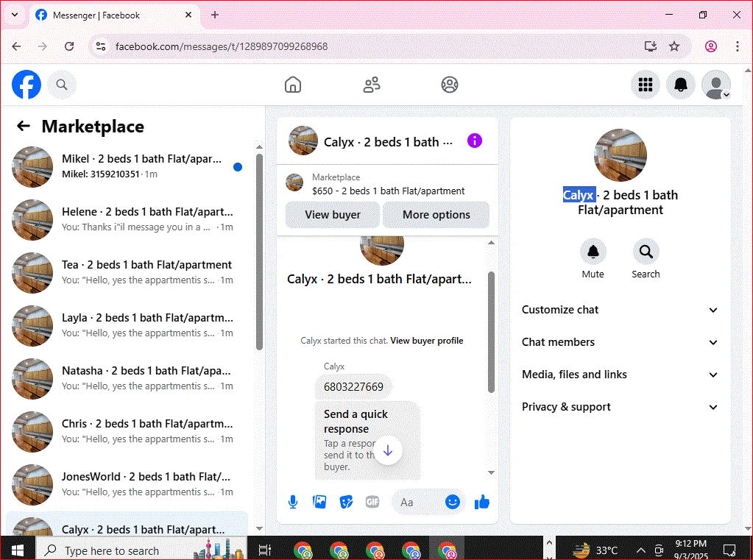Image resolution: width=753 pixels, height=560 pixels.
Task: Click the install app icon in address bar
Action: tap(651, 46)
